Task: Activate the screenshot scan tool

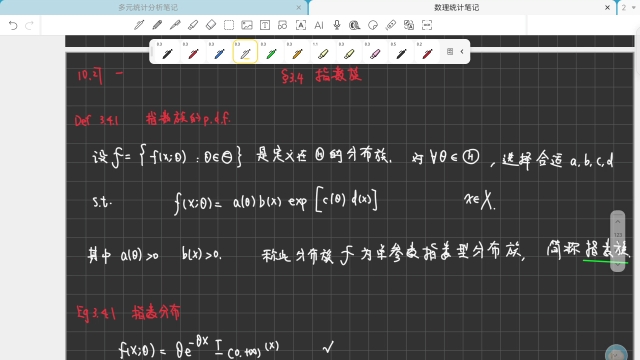Action: [427, 25]
